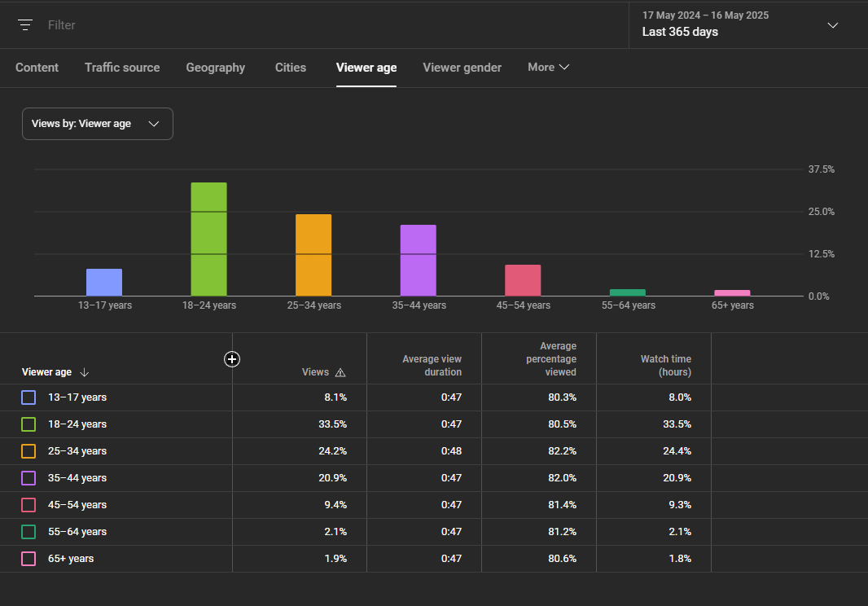
Task: Click the plus icon to add metric column
Action: [x=232, y=359]
